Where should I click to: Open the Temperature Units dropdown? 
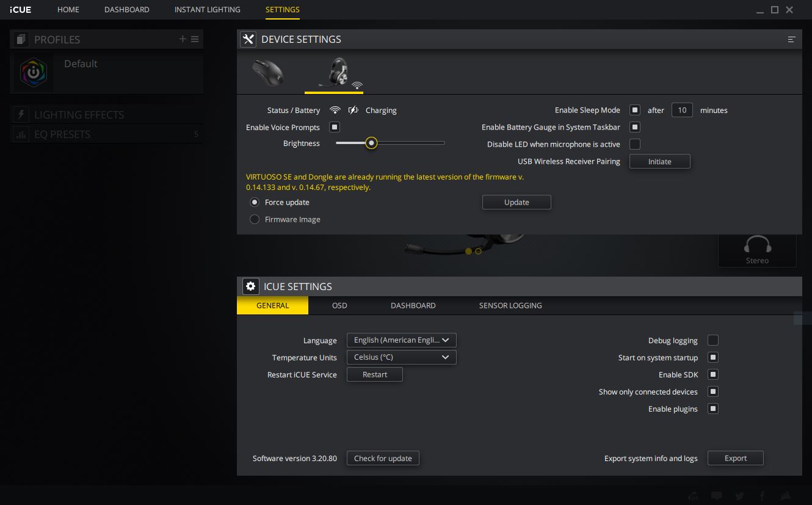[402, 357]
